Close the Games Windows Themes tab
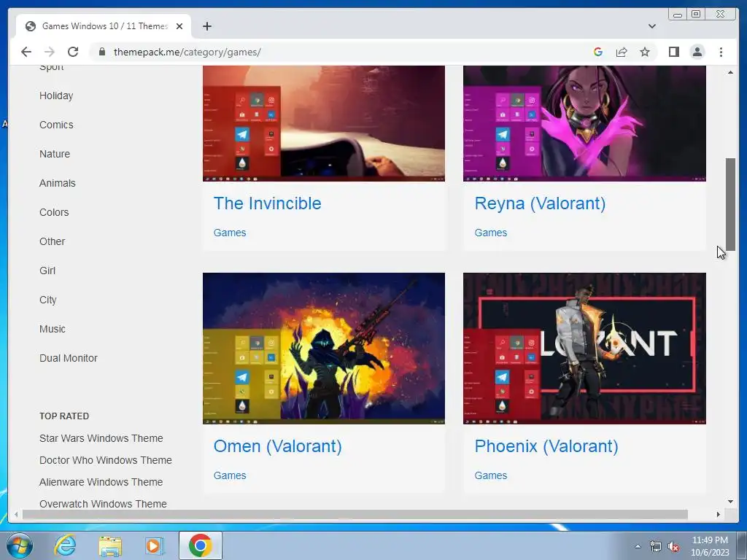Viewport: 747px width, 560px height. click(x=179, y=26)
